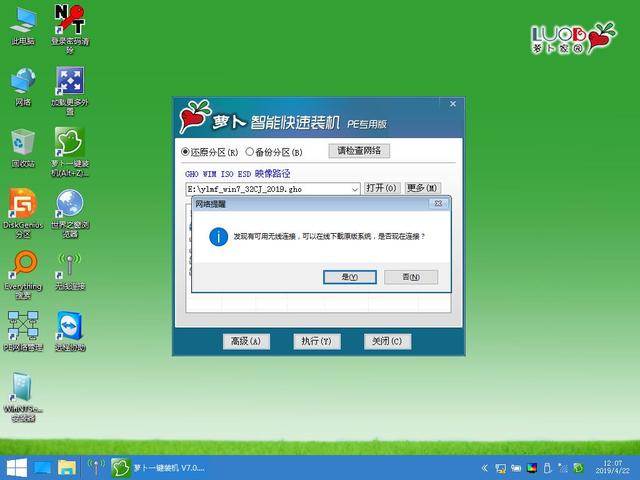640x480 pixels.
Task: Click the 高级(A) advanced button
Action: (246, 341)
